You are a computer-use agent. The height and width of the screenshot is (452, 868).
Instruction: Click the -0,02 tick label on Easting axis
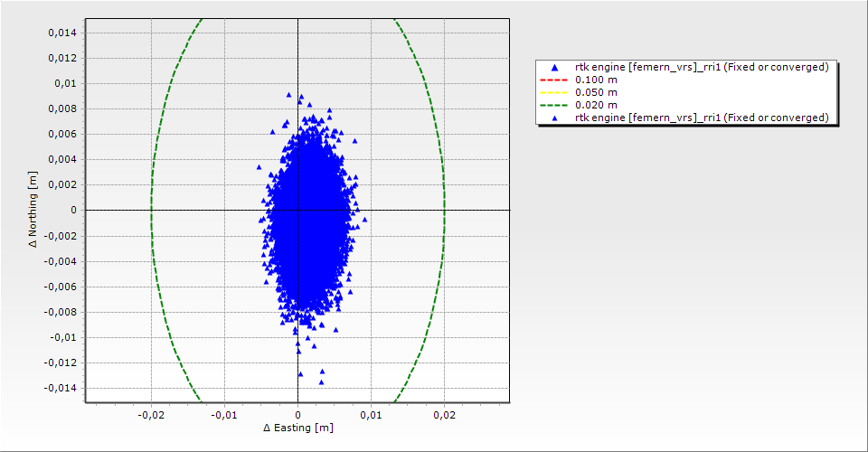pyautogui.click(x=151, y=415)
